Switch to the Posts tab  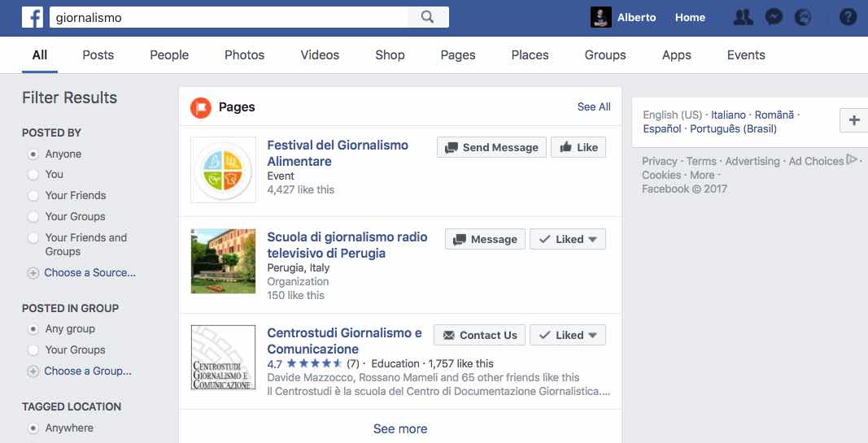pyautogui.click(x=98, y=54)
